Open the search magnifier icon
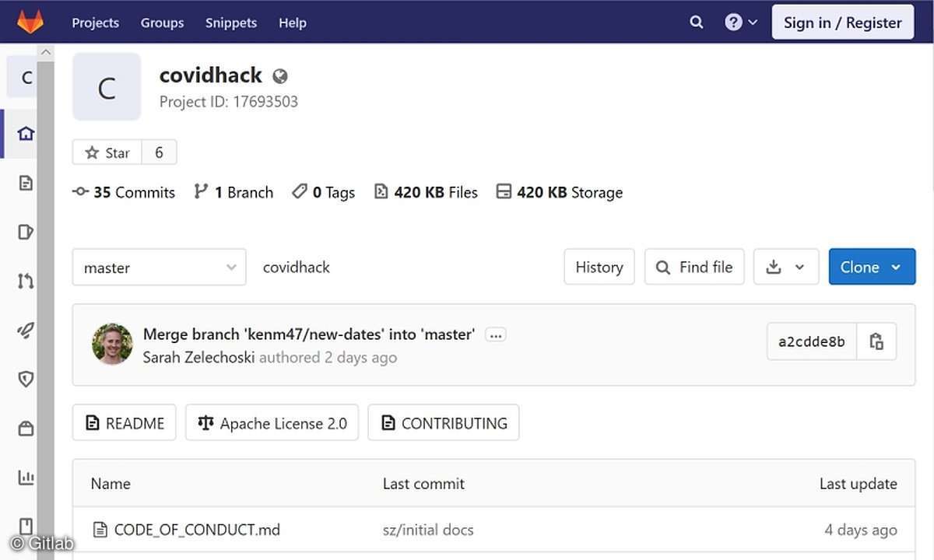Image resolution: width=934 pixels, height=560 pixels. click(697, 22)
